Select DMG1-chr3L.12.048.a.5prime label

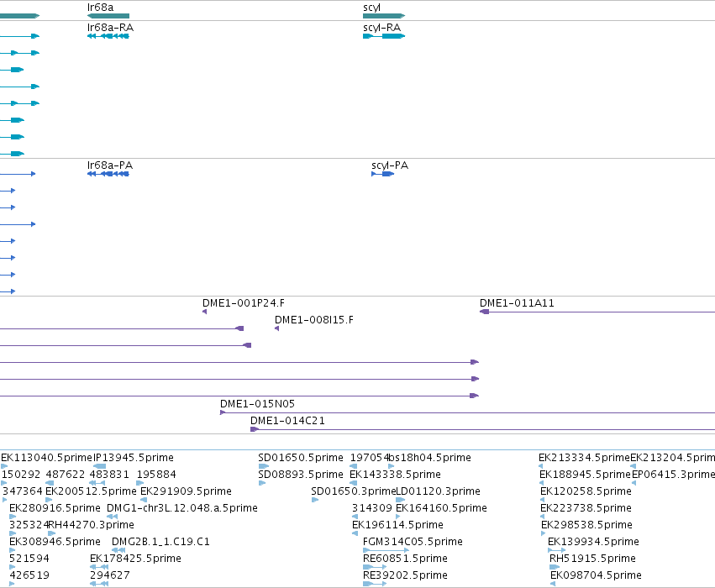[182, 507]
